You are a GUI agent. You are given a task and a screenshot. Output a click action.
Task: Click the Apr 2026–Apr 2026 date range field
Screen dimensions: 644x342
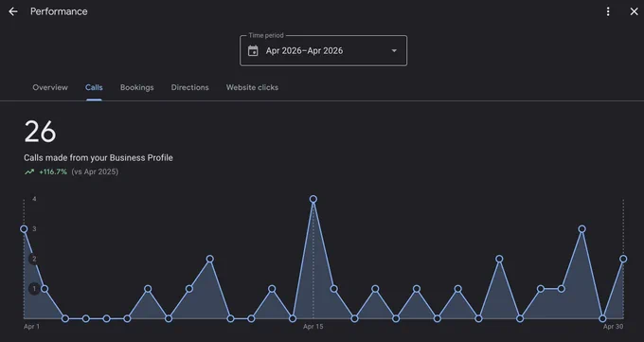tap(323, 50)
